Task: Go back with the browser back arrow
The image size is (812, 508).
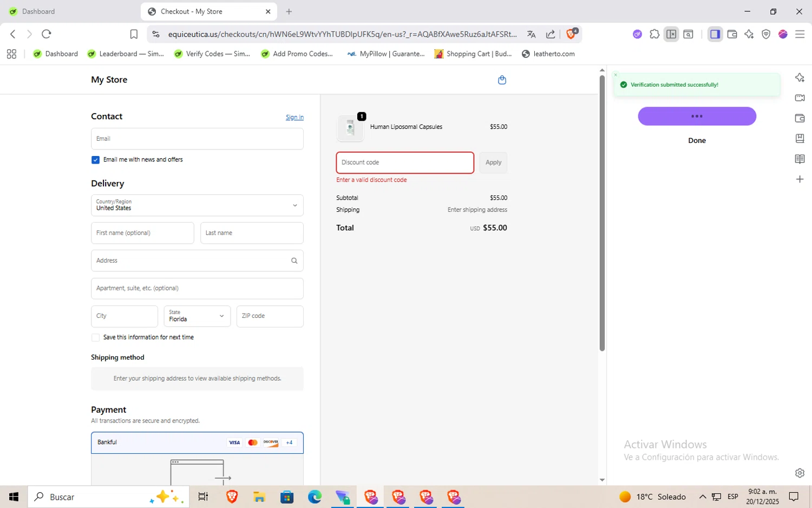Action: [13, 34]
